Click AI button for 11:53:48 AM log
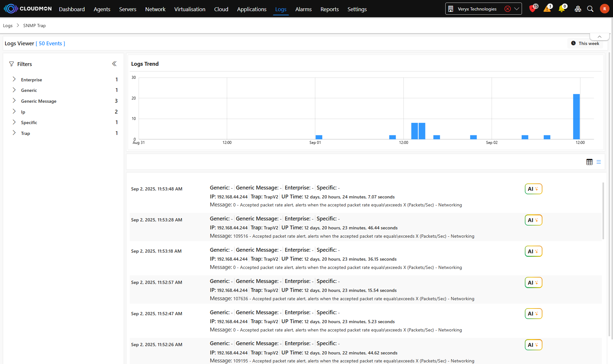 click(533, 189)
